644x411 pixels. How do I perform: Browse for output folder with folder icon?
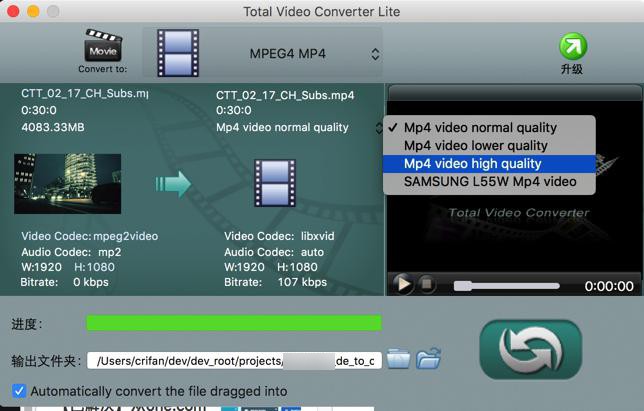tap(398, 359)
